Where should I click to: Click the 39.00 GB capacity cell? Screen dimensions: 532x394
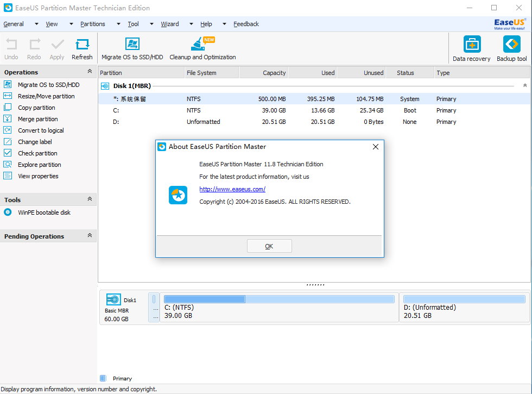[274, 110]
